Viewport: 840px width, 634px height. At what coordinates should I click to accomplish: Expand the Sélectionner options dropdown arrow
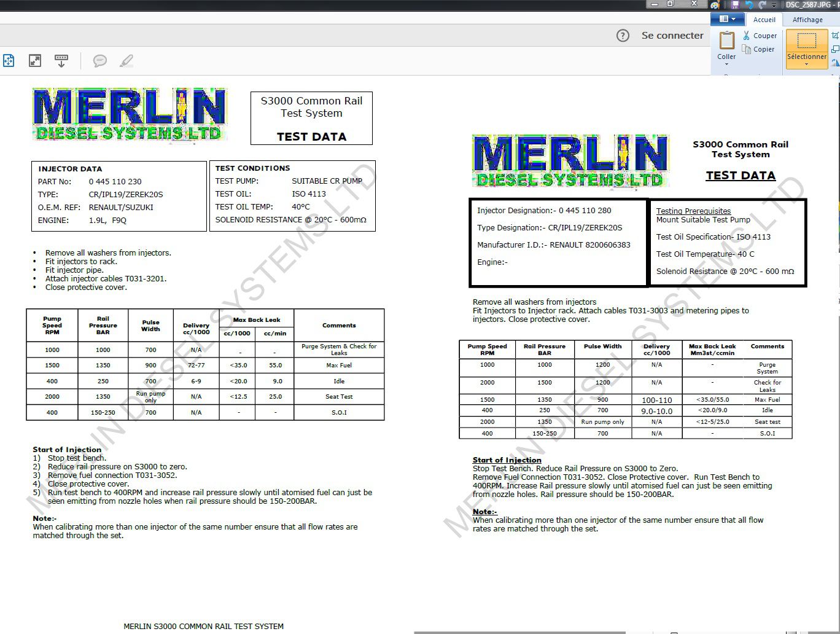point(807,64)
